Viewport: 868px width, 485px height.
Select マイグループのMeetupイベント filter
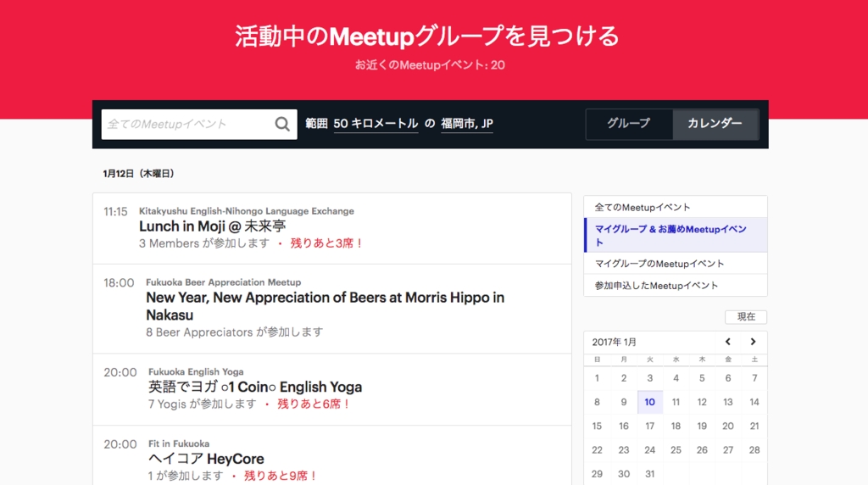pos(676,264)
